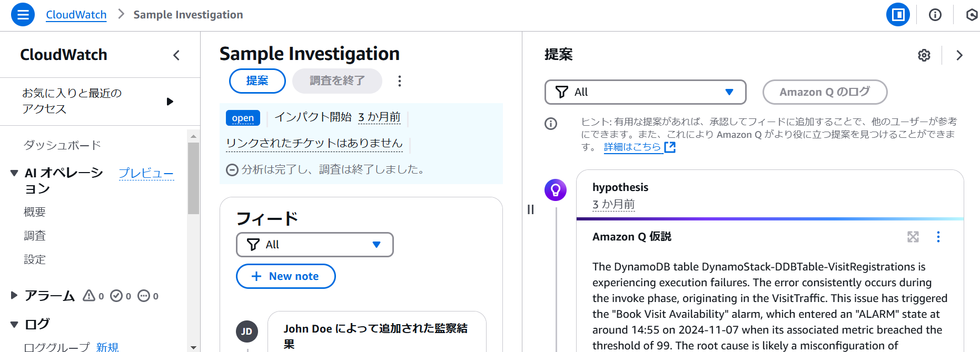Click リンクされたチケットはありません text
This screenshot has height=352, width=980.
coord(314,143)
